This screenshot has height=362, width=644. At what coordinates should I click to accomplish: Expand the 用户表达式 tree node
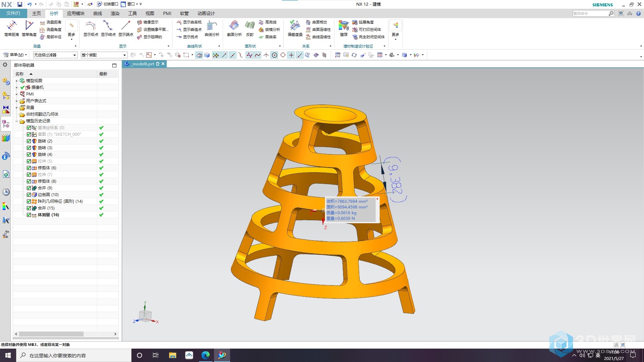click(16, 101)
